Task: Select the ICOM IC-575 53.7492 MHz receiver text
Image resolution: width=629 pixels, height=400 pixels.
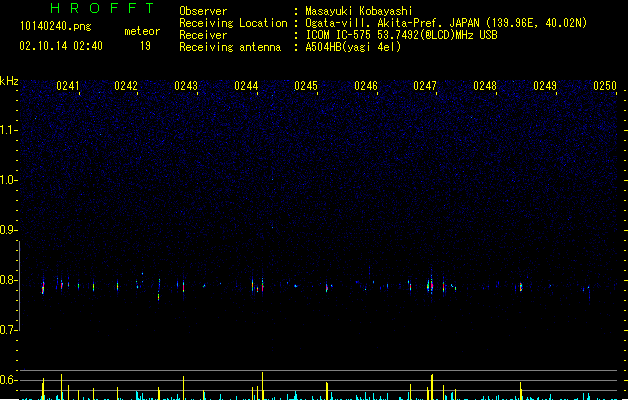Action: tap(401, 35)
